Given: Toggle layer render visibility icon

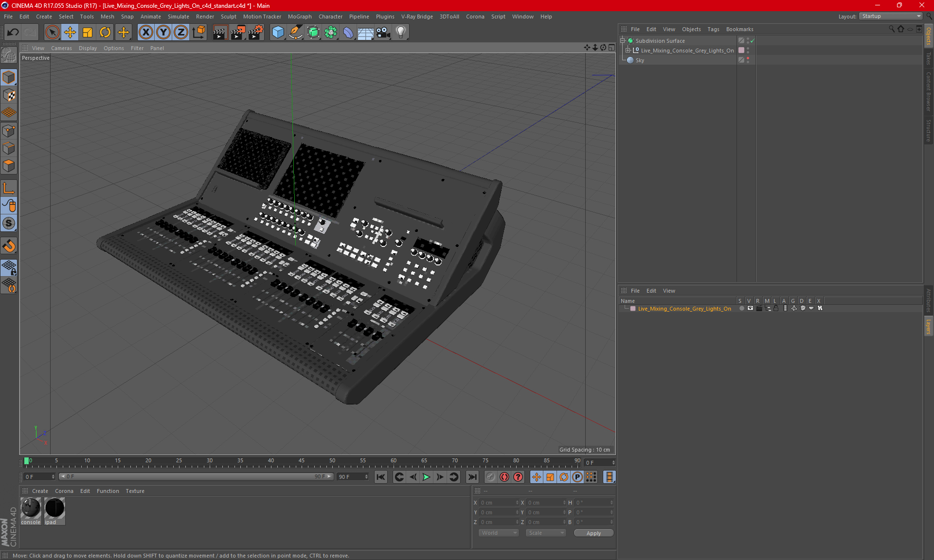Looking at the screenshot, I should (x=759, y=308).
